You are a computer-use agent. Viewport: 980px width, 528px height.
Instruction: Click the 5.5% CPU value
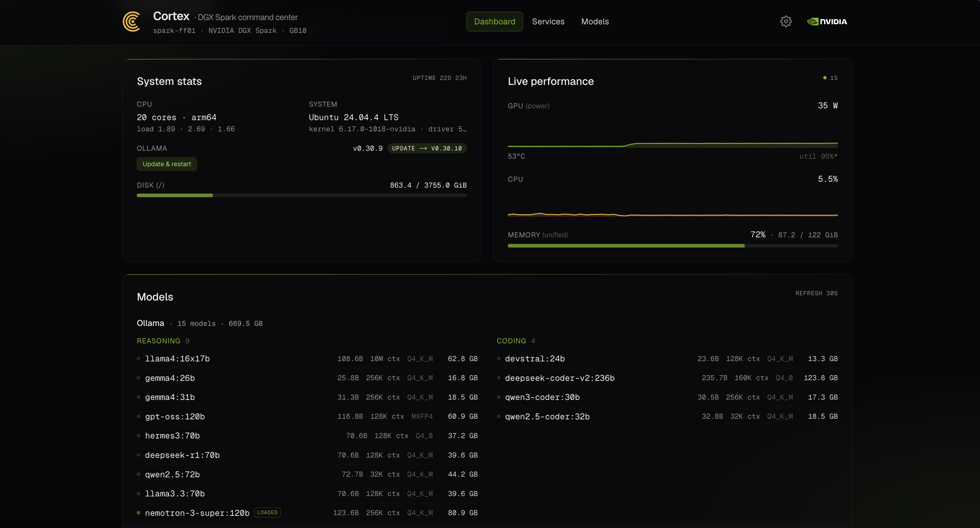[x=828, y=179]
